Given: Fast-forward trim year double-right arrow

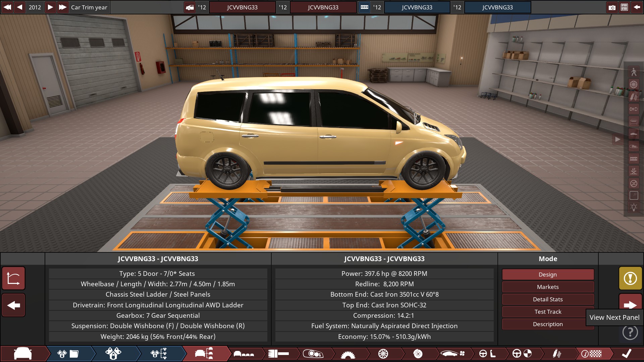Looking at the screenshot, I should tap(63, 7).
